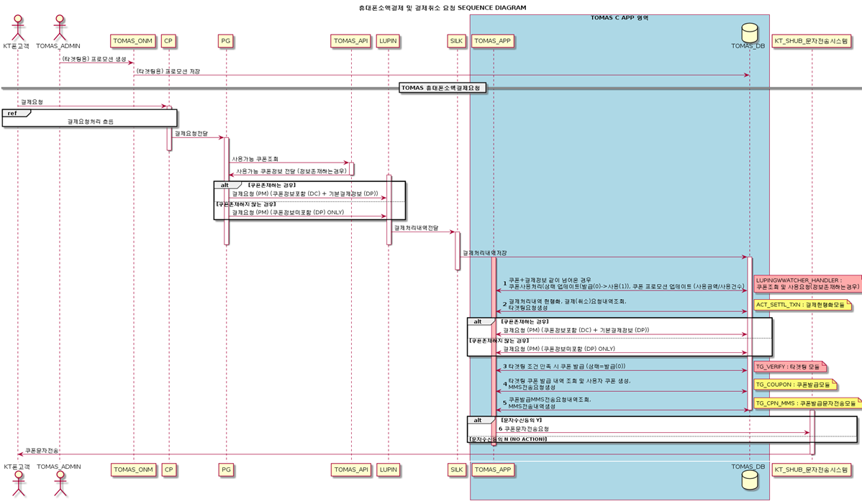Click the '[문자수신동의 Y]' alt condition

coord(522,421)
